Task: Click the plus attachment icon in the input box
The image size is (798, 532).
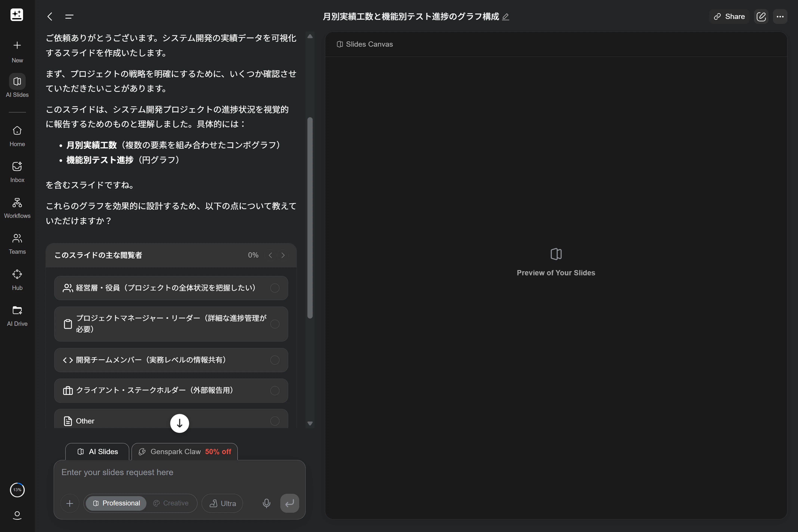Action: tap(70, 503)
